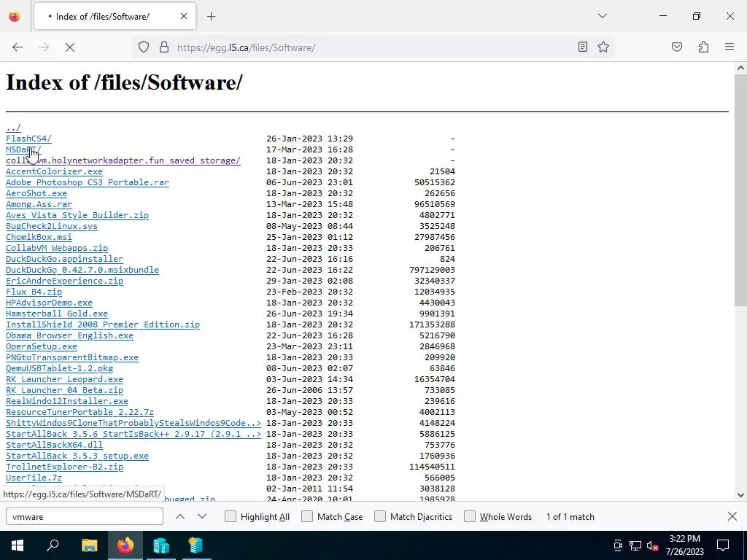
Task: Open the FlashCS4/ folder link
Action: coord(28,139)
